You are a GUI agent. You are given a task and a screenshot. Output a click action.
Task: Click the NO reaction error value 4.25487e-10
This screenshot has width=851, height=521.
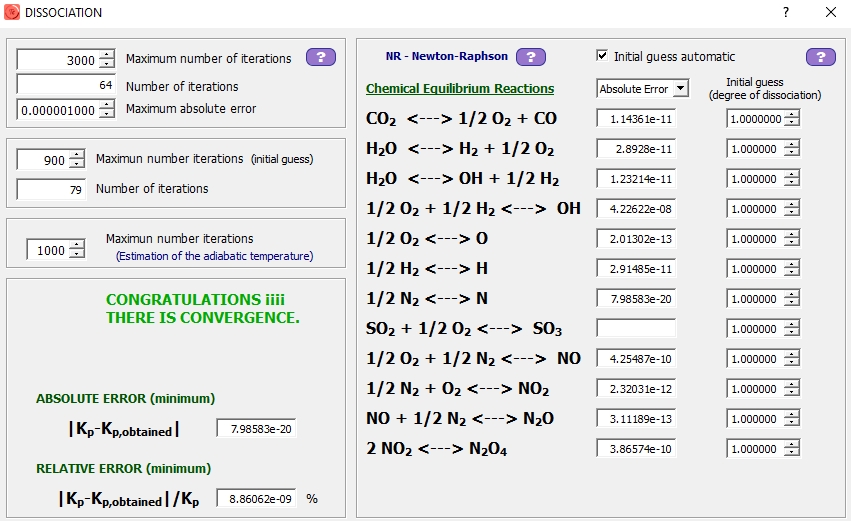click(636, 359)
